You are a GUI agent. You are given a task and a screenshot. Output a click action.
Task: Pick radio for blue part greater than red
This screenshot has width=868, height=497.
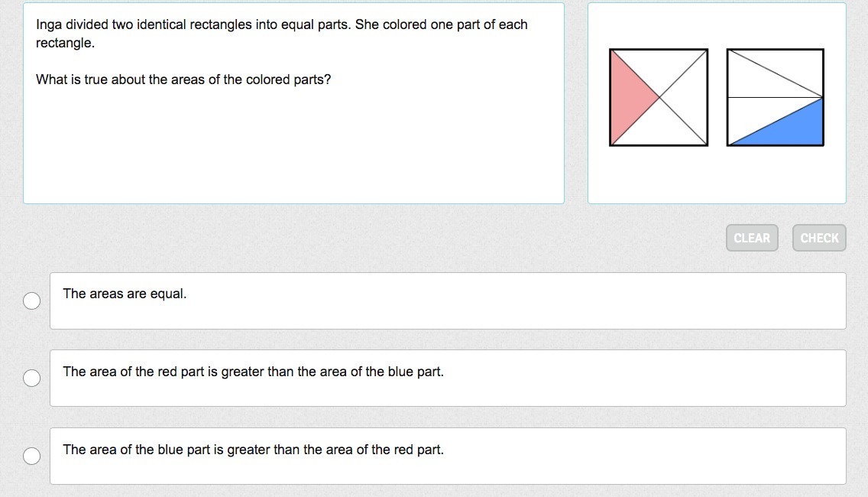tap(31, 456)
